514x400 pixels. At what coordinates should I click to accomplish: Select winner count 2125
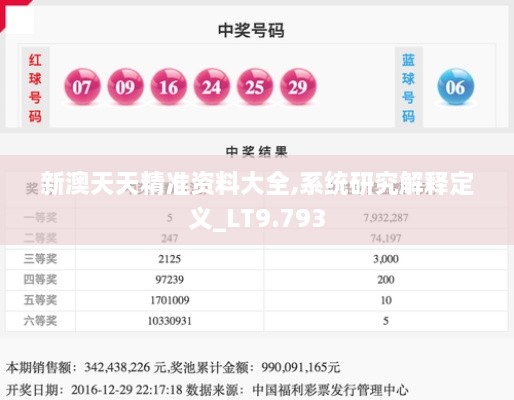(x=170, y=259)
